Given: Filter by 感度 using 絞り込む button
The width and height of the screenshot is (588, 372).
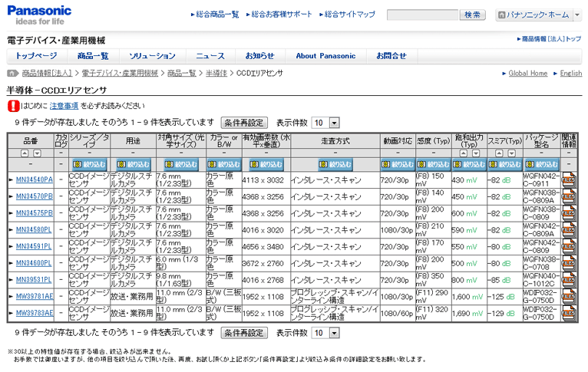Looking at the screenshot, I should point(433,164).
